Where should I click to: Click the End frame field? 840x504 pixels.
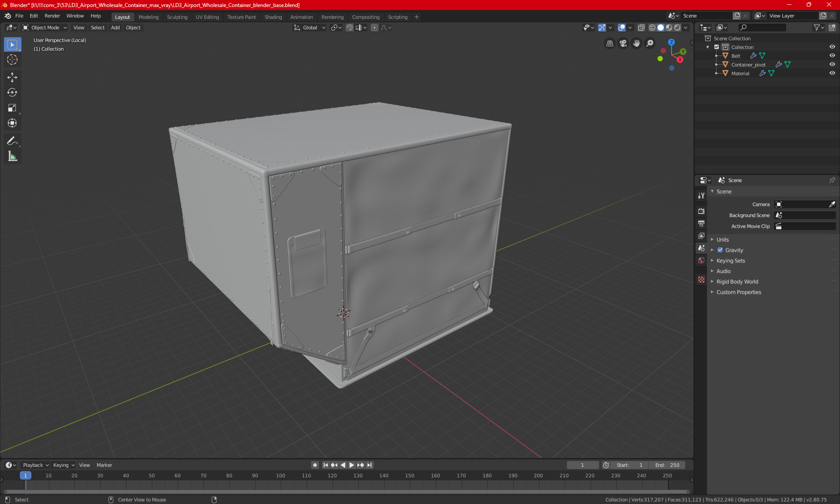point(667,465)
